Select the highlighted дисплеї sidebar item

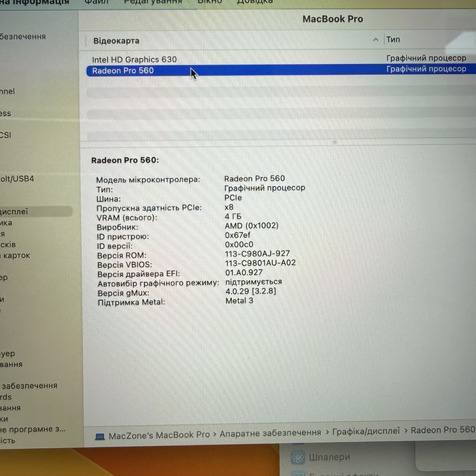tap(36, 211)
